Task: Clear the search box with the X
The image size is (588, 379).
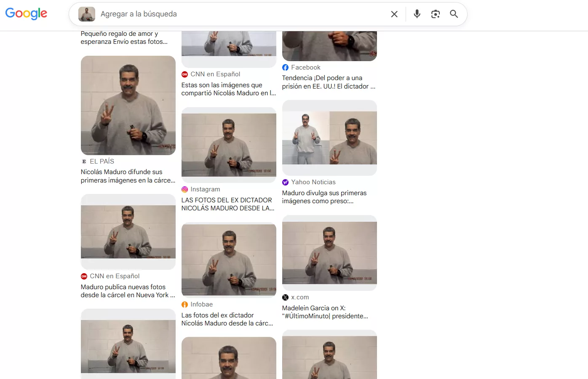Action: tap(394, 14)
